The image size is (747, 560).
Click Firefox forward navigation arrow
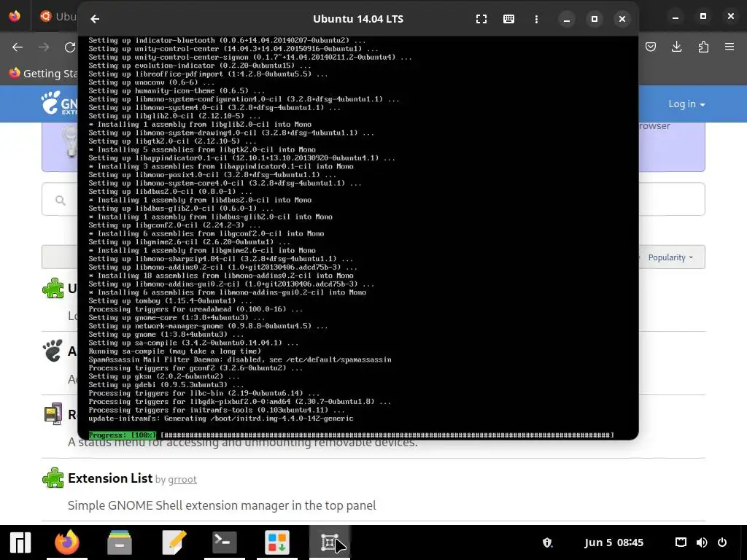44,47
